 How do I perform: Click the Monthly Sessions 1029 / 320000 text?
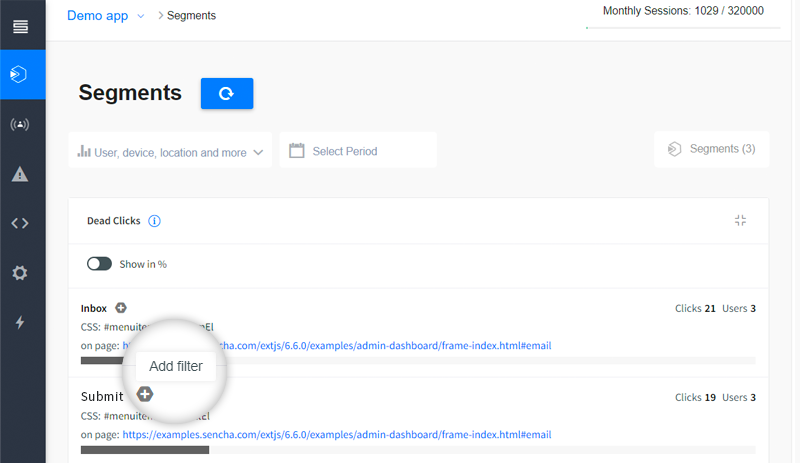(x=683, y=11)
